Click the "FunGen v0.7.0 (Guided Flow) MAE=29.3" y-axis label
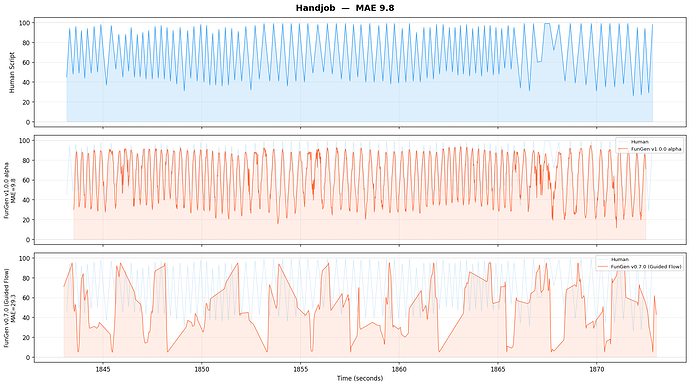690x385 pixels. [x=9, y=308]
